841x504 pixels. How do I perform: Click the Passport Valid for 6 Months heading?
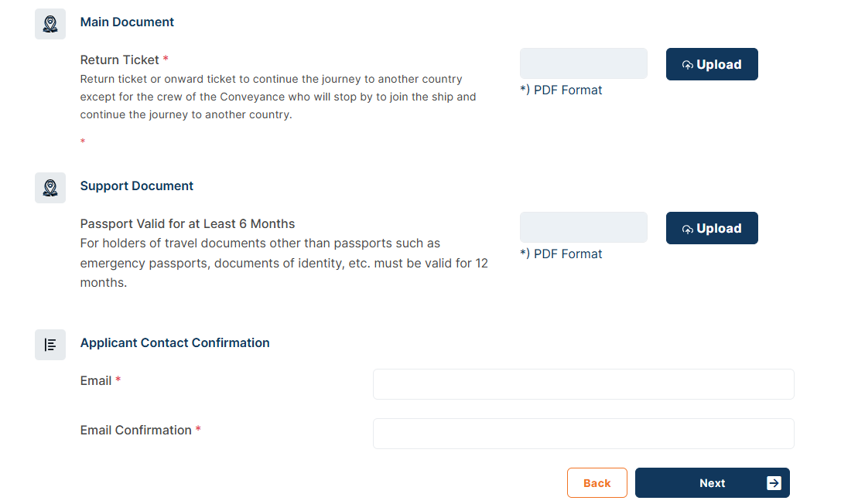pos(186,223)
